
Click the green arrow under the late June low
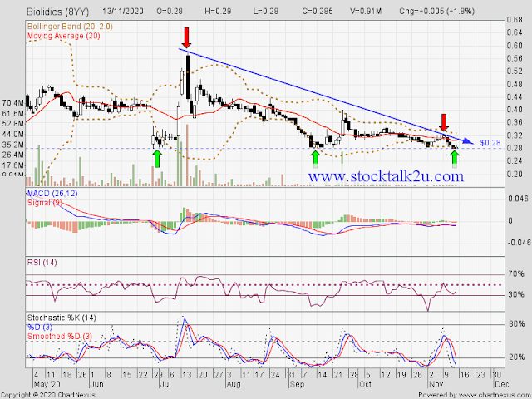tap(157, 159)
